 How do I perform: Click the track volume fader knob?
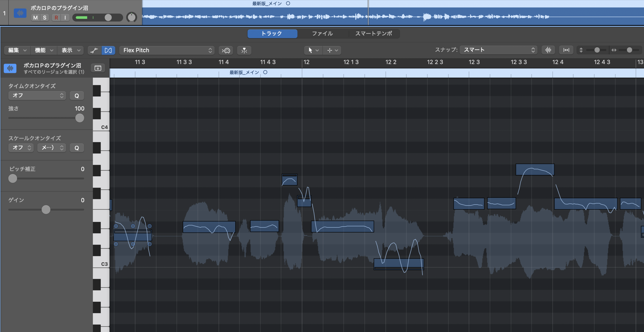coord(108,17)
